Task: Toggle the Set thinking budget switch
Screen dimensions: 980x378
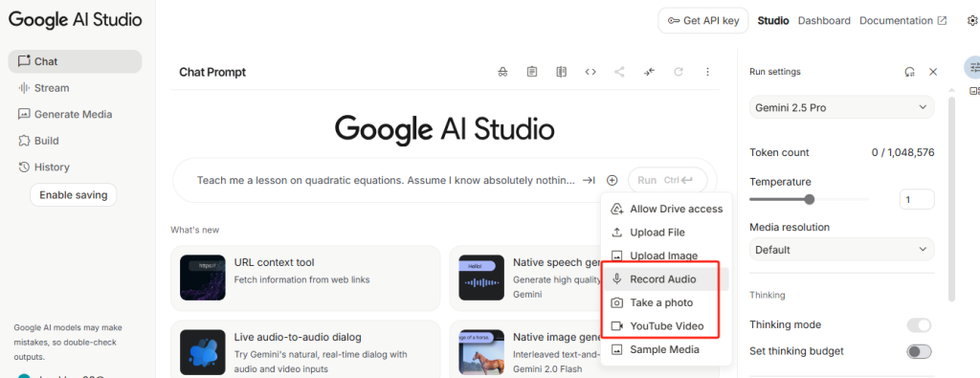Action: (x=919, y=351)
